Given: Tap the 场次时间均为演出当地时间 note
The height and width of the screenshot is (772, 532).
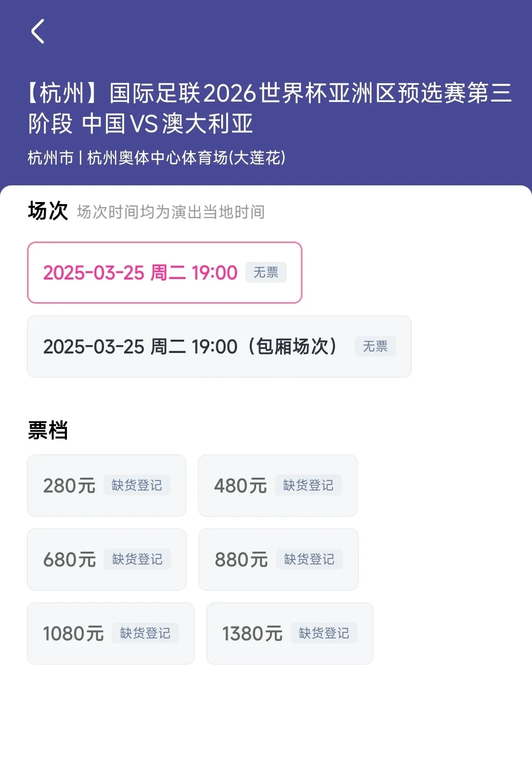Looking at the screenshot, I should [171, 212].
